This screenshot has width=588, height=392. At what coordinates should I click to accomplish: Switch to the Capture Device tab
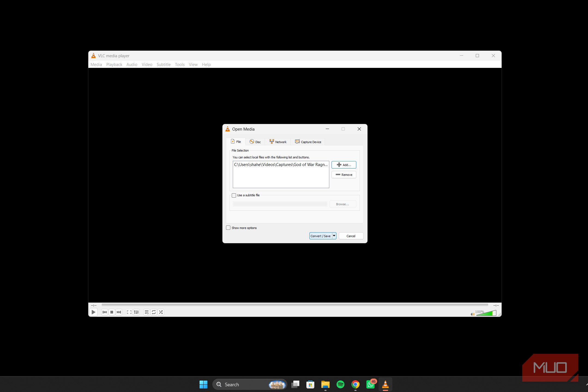[x=308, y=142]
